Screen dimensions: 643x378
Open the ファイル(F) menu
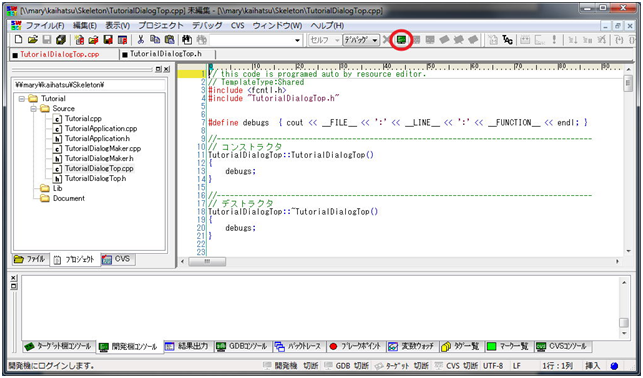(45, 25)
